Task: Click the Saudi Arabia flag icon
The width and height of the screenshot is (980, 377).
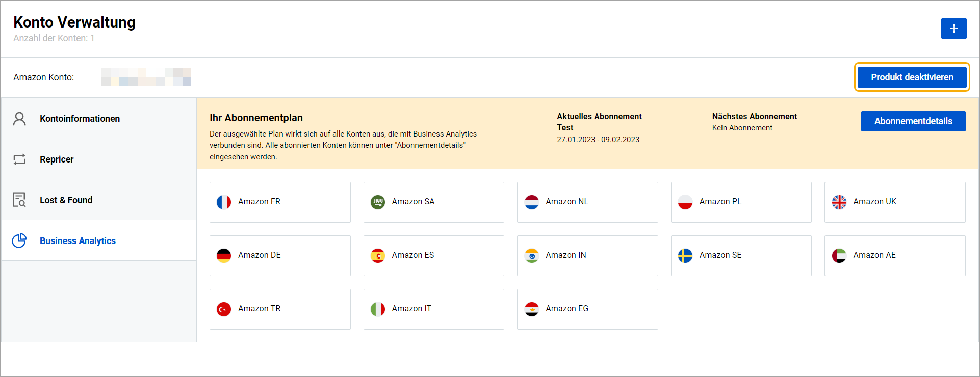Action: pos(378,202)
